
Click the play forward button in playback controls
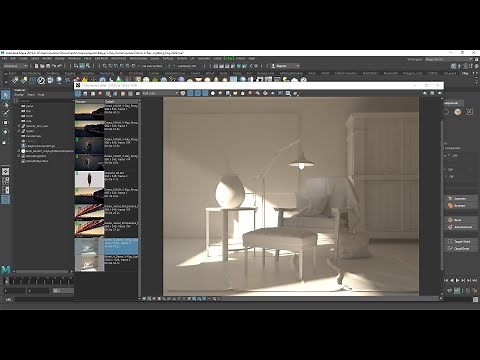pyautogui.click(x=457, y=281)
